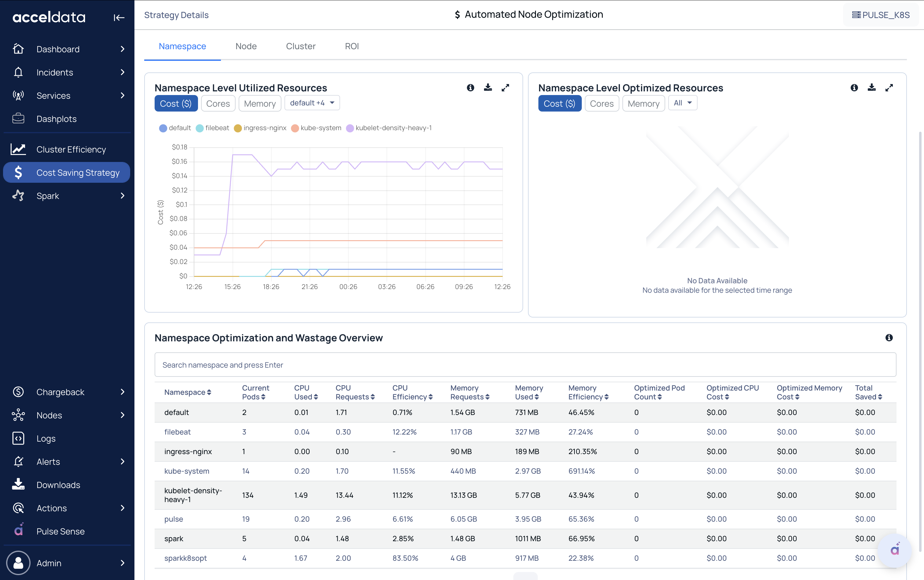Click the Alerts bell-pencil icon
This screenshot has width=924, height=580.
pos(18,461)
